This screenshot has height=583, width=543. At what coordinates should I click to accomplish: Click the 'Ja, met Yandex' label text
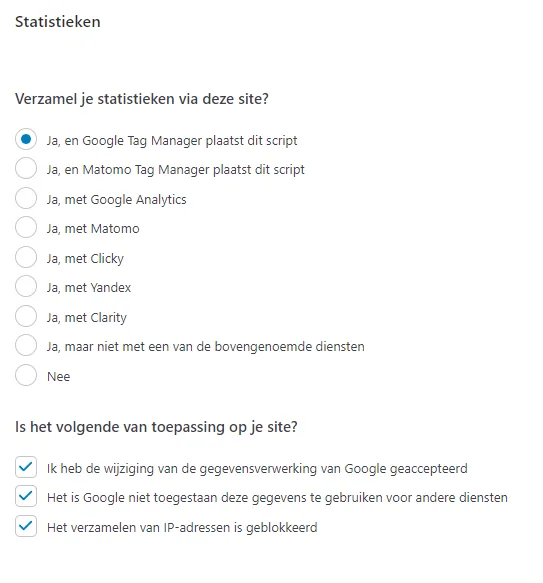coord(89,288)
